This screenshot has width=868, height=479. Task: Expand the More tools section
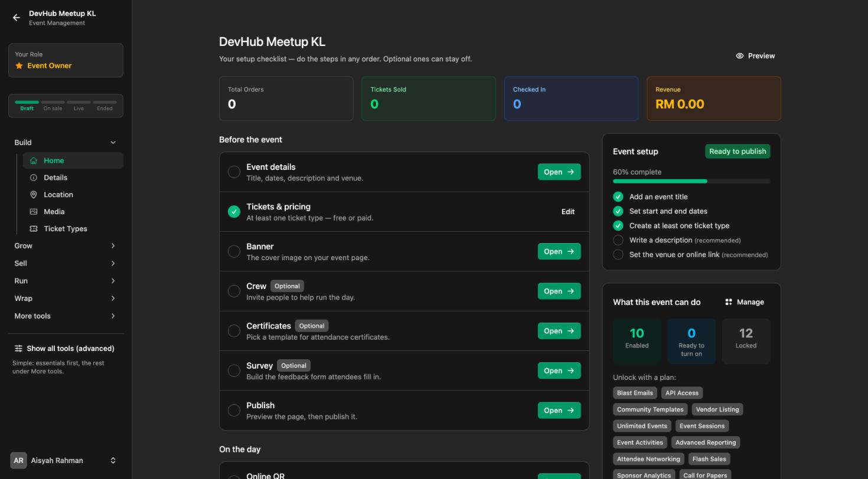coord(66,316)
